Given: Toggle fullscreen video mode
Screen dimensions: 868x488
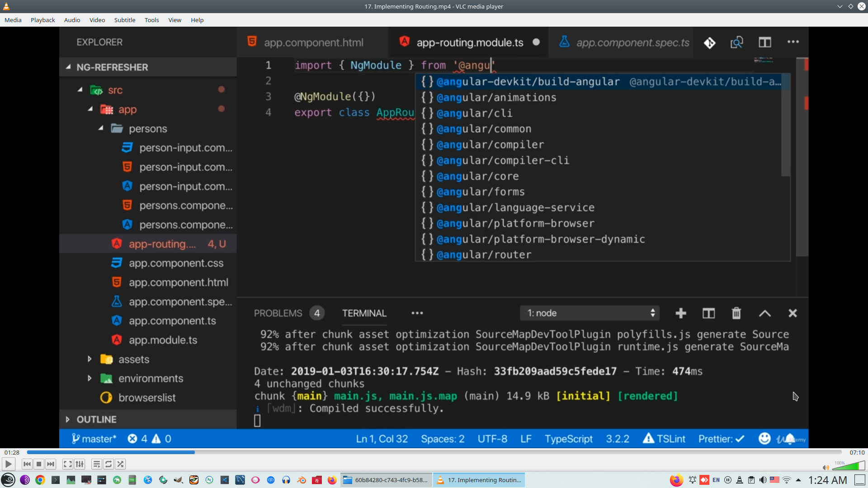Looking at the screenshot, I should [67, 464].
